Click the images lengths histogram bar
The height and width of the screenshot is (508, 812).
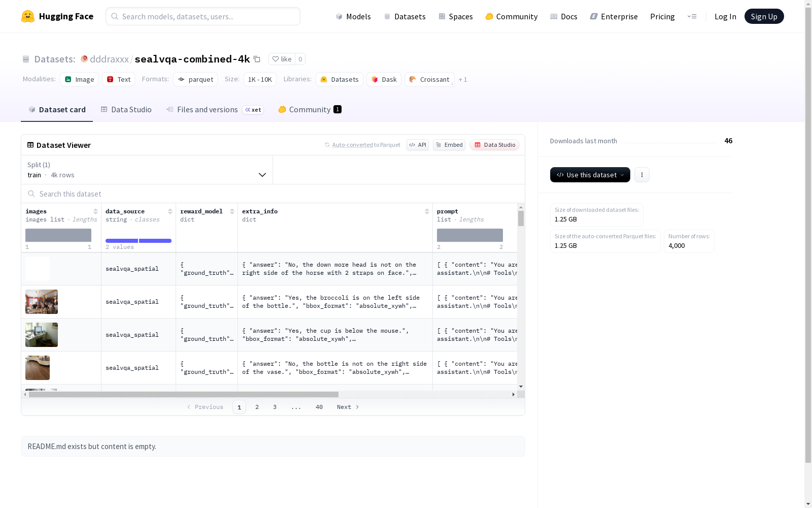coord(58,235)
